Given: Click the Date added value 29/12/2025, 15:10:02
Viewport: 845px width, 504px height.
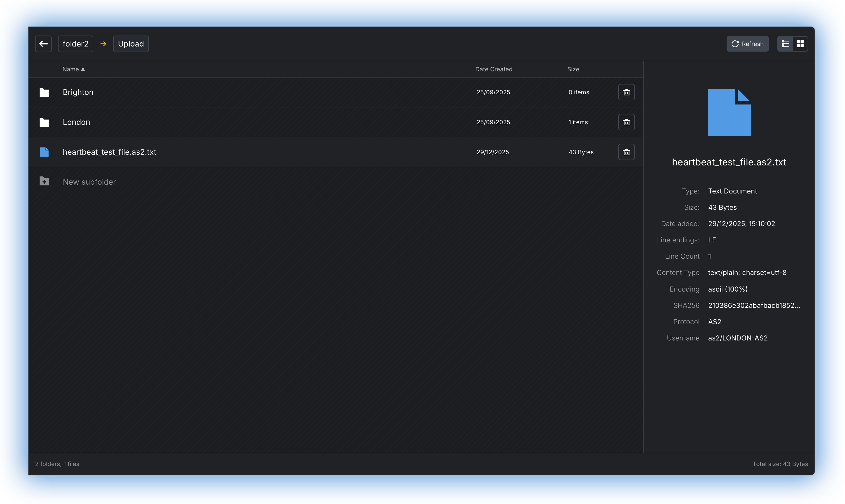Looking at the screenshot, I should [x=741, y=224].
